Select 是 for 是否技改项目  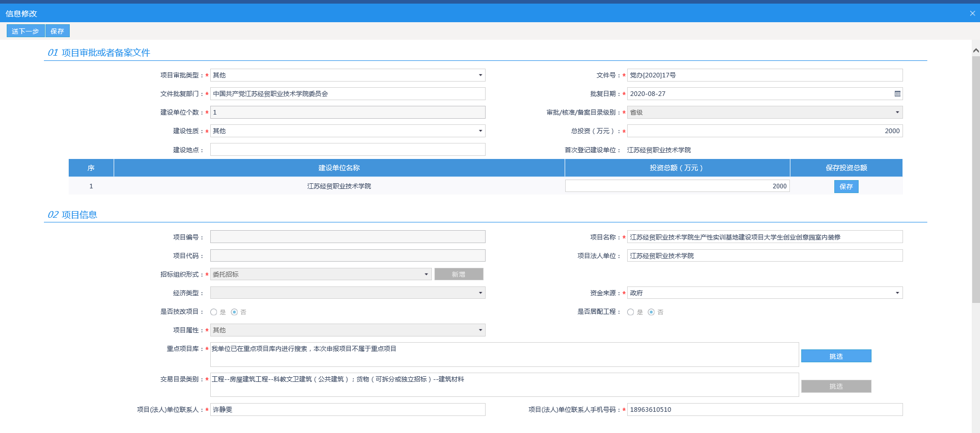[x=214, y=312]
